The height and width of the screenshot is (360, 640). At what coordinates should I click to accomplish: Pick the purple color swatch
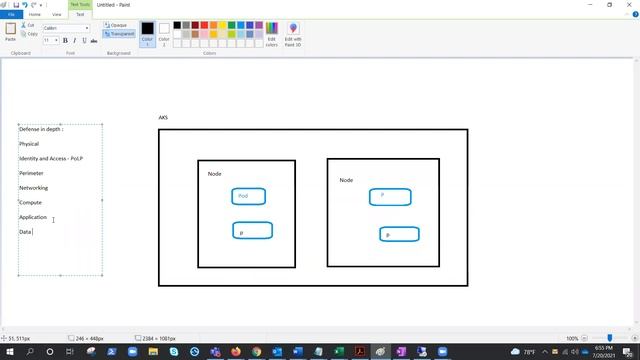[259, 25]
